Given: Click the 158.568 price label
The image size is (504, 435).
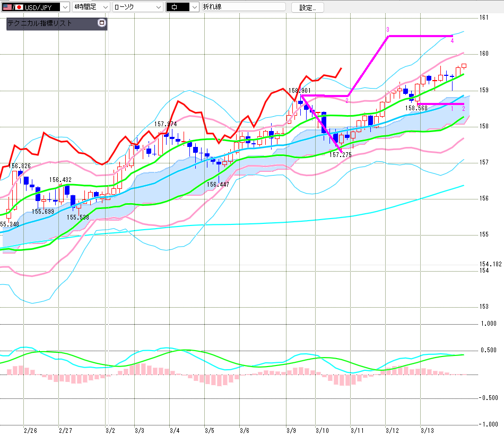Looking at the screenshot, I should coord(416,108).
